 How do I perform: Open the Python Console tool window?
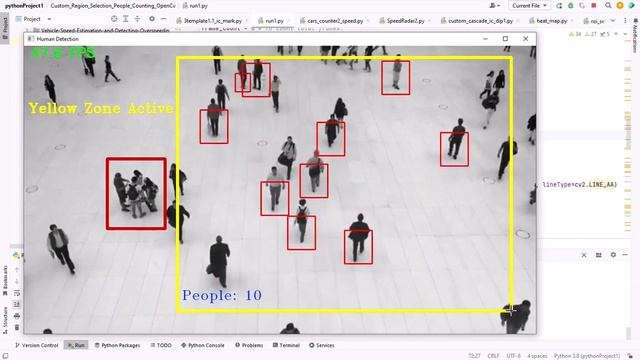pos(203,345)
